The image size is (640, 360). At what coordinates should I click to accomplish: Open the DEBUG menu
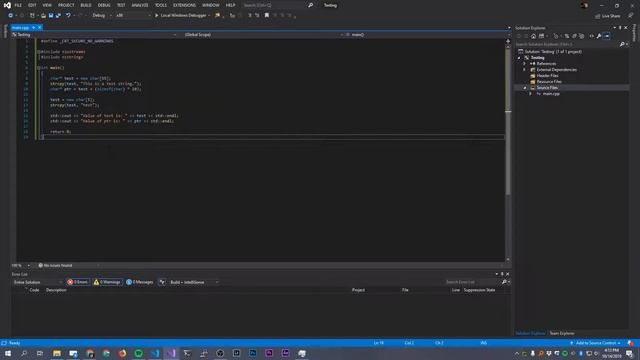(104, 5)
